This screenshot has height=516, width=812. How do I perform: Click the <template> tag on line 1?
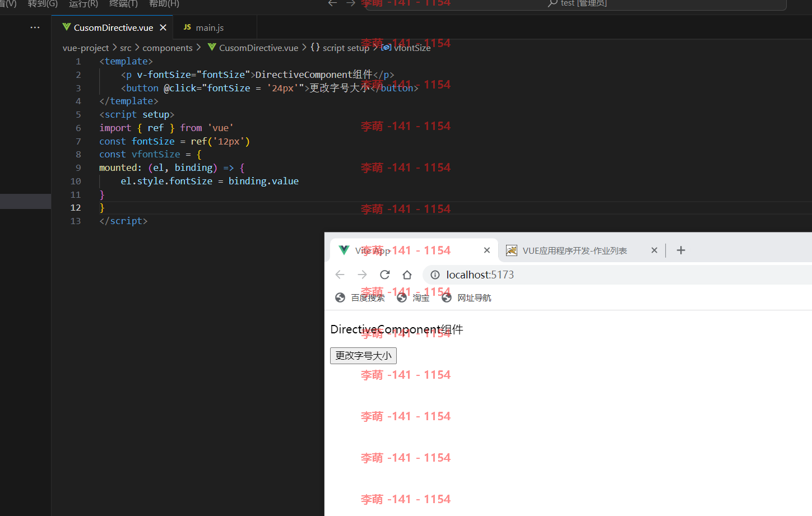[126, 62]
